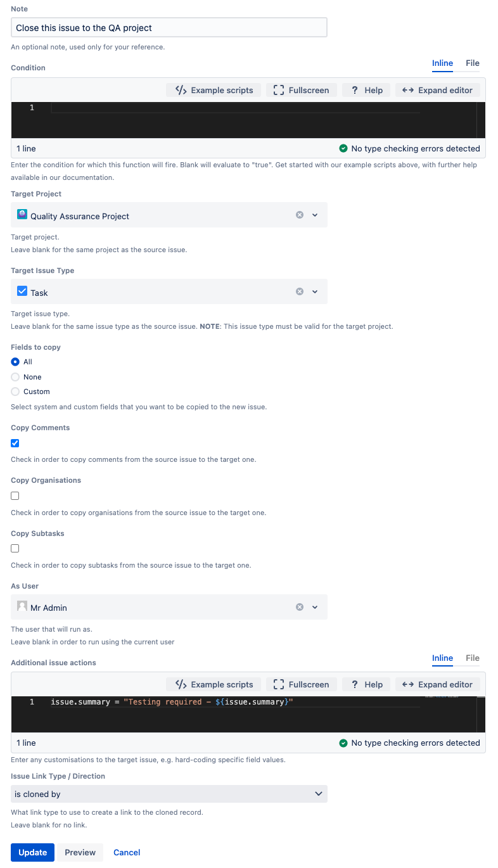
Task: Select the None fields to copy option
Action: [x=15, y=377]
